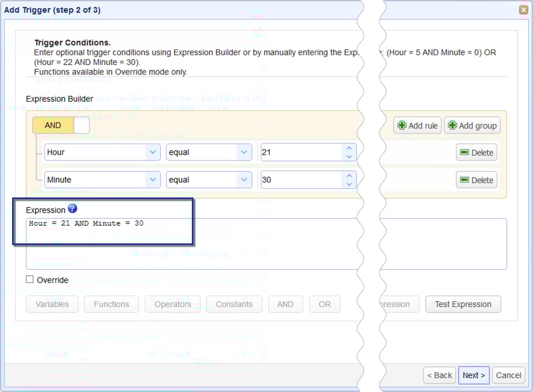Open the Expression help question mark icon

(72, 209)
